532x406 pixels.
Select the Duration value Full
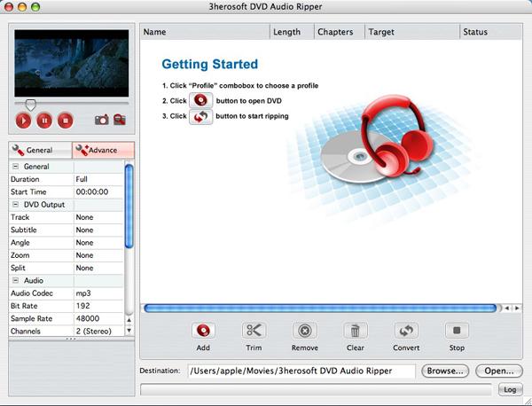click(98, 179)
